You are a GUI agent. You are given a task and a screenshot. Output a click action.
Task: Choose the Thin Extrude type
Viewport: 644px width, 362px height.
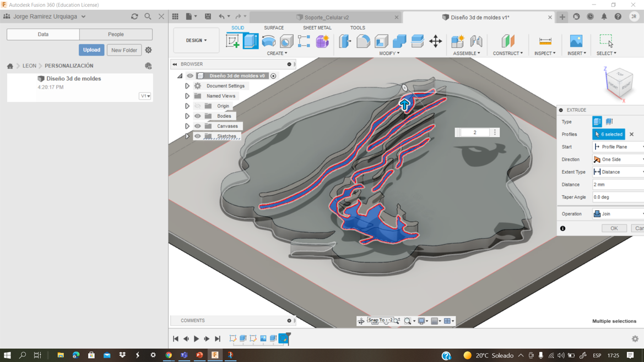(x=609, y=122)
